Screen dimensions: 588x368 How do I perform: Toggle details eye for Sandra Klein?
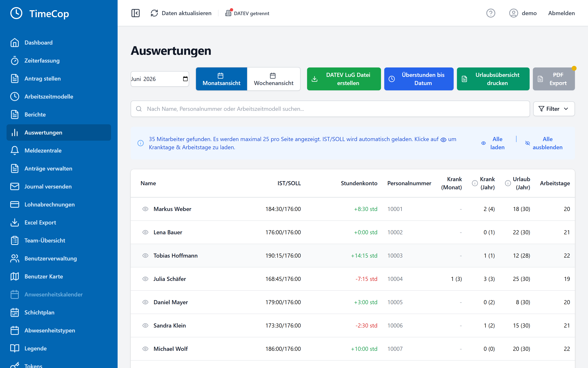pyautogui.click(x=145, y=326)
